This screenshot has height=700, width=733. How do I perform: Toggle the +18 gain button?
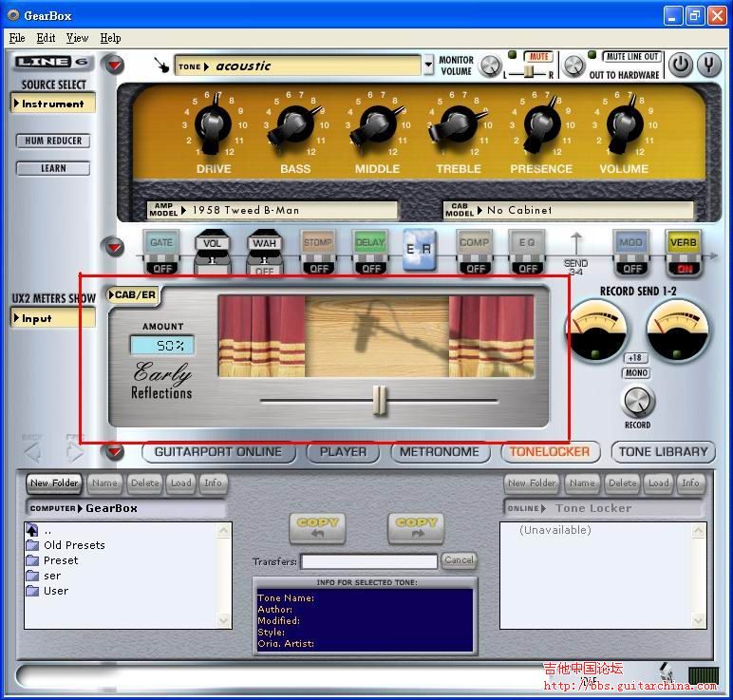(635, 358)
